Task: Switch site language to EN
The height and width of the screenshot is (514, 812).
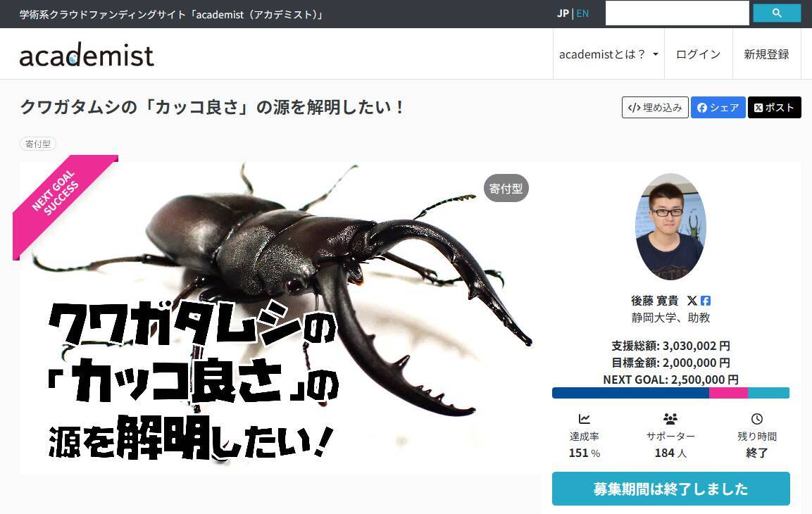Action: [582, 13]
